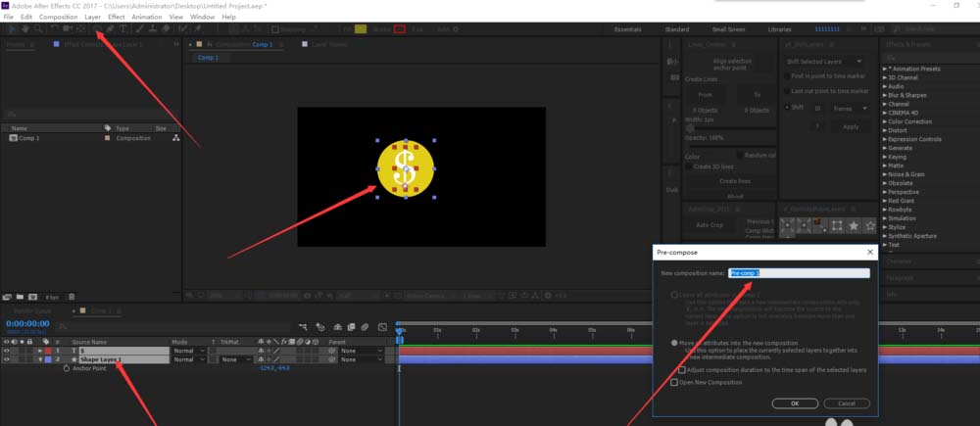Click the Create lines button
Image resolution: width=980 pixels, height=426 pixels.
click(734, 181)
